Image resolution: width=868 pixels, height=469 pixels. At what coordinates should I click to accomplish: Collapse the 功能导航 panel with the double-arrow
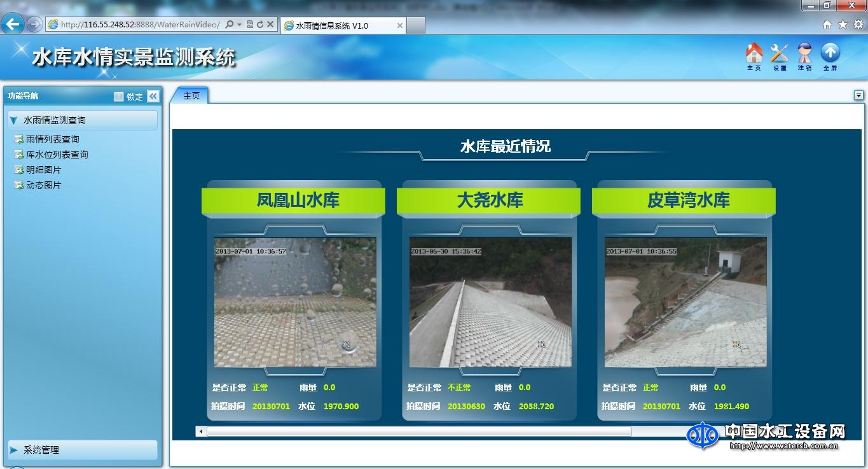(152, 96)
